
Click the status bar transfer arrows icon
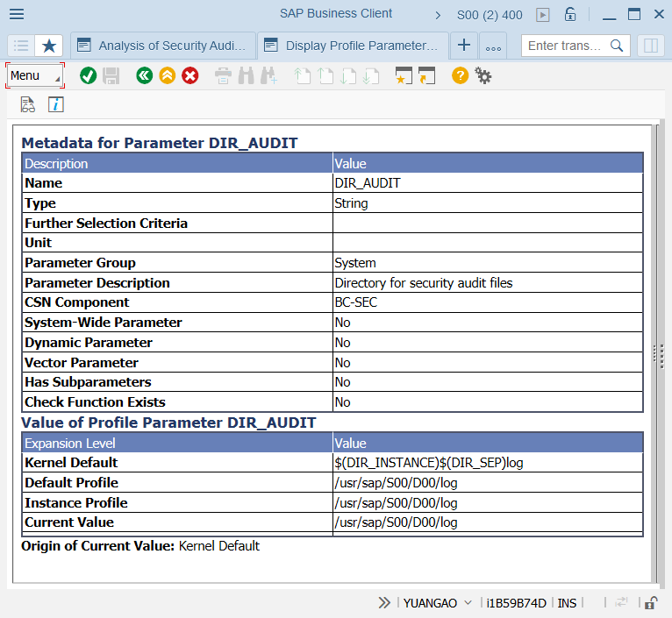pyautogui.click(x=621, y=602)
